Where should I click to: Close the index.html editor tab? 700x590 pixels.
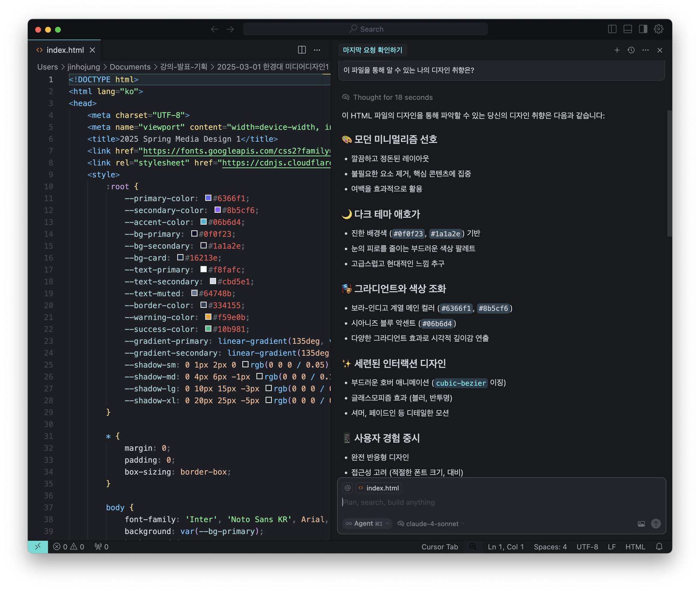[92, 50]
